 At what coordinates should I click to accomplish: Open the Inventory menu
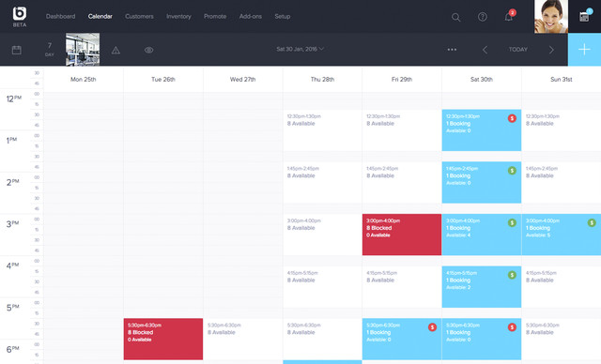[x=178, y=17]
